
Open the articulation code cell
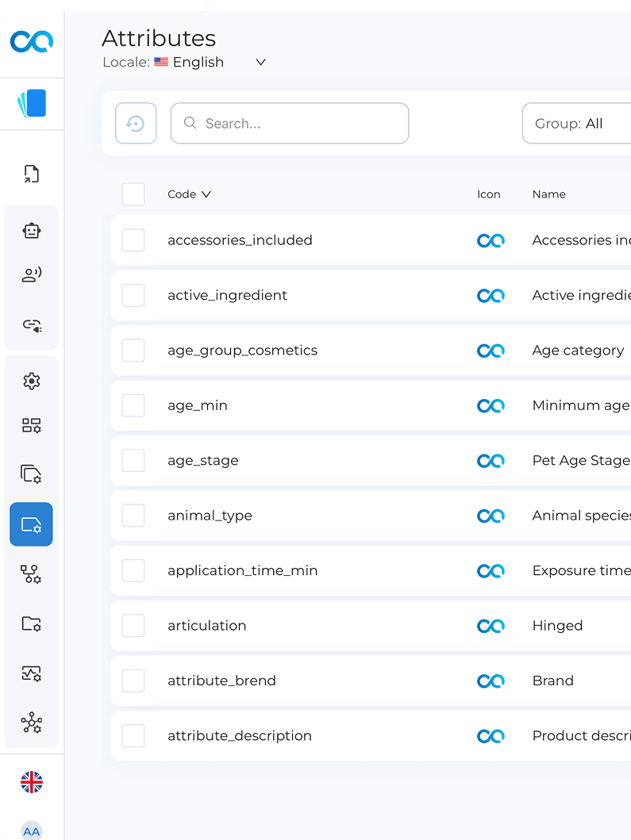pyautogui.click(x=206, y=626)
